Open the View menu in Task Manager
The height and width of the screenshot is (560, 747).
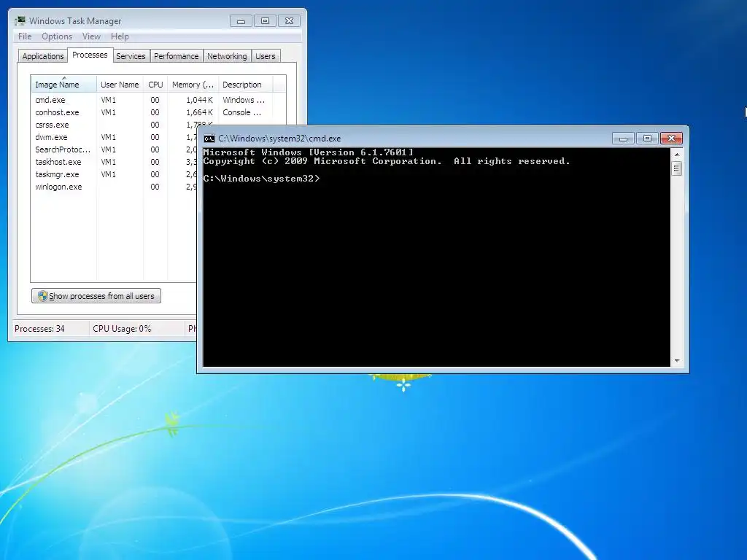point(91,36)
